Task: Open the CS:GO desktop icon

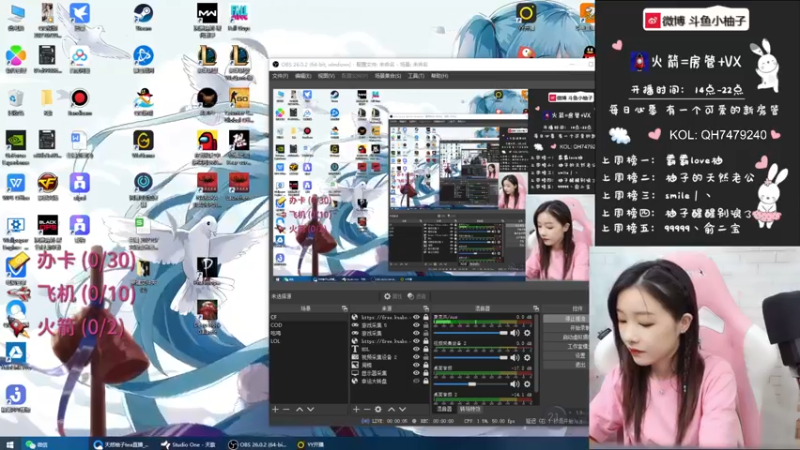Action: click(x=239, y=104)
